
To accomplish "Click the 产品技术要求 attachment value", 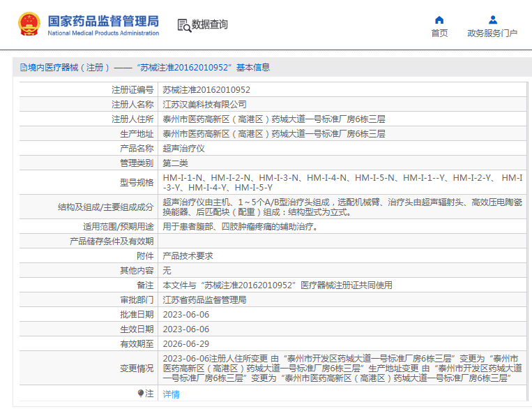I will (188, 255).
